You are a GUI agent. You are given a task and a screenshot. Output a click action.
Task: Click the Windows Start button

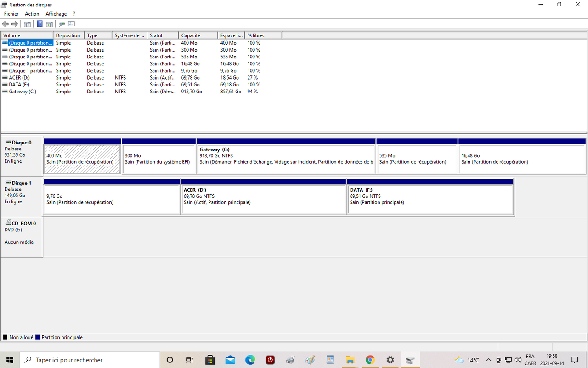[10, 360]
